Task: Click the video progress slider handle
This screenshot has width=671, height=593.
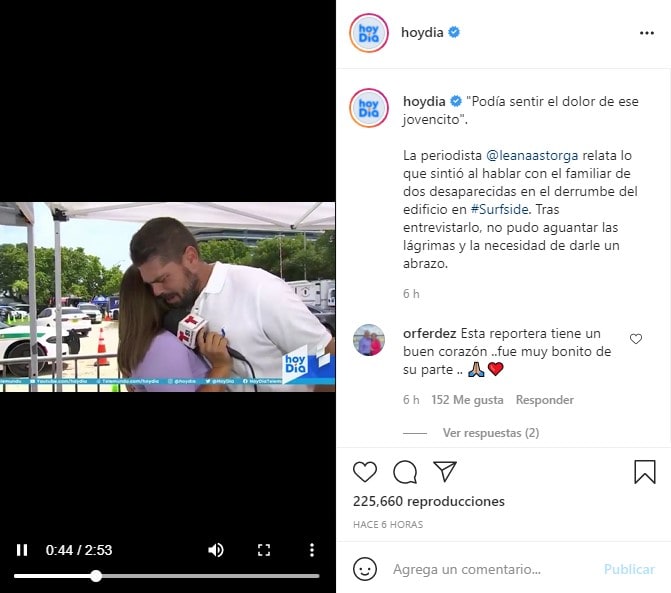Action: pyautogui.click(x=96, y=576)
